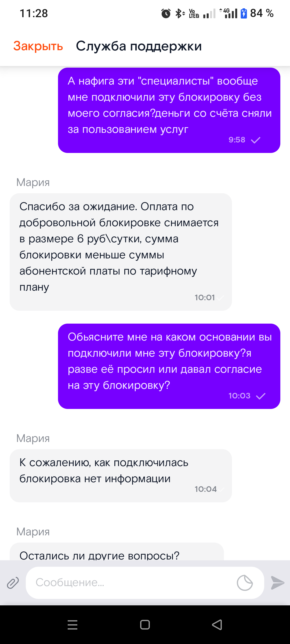
Task: Tap the paperclip attachment icon
Action: point(13,583)
